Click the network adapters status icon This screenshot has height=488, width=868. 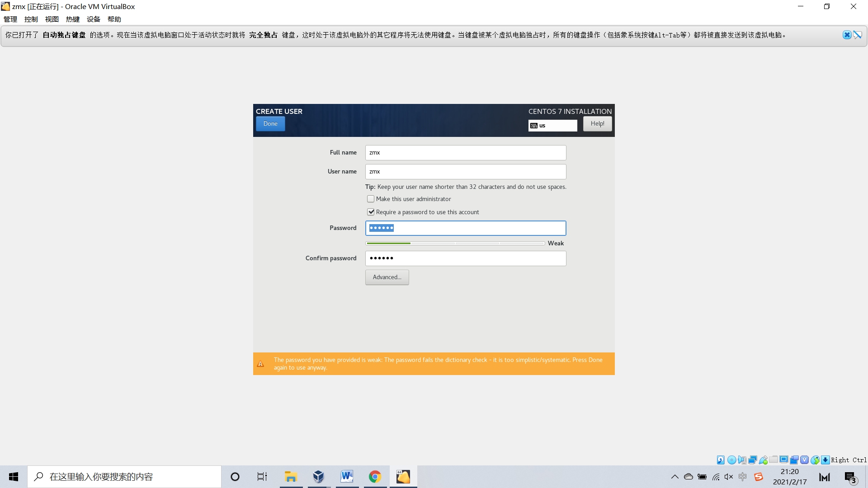(x=753, y=460)
